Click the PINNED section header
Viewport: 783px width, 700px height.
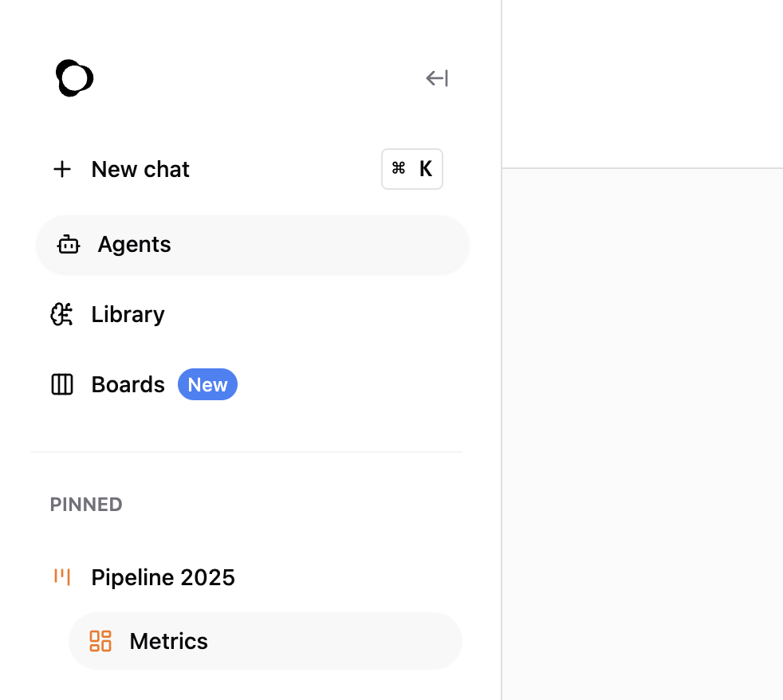point(86,504)
